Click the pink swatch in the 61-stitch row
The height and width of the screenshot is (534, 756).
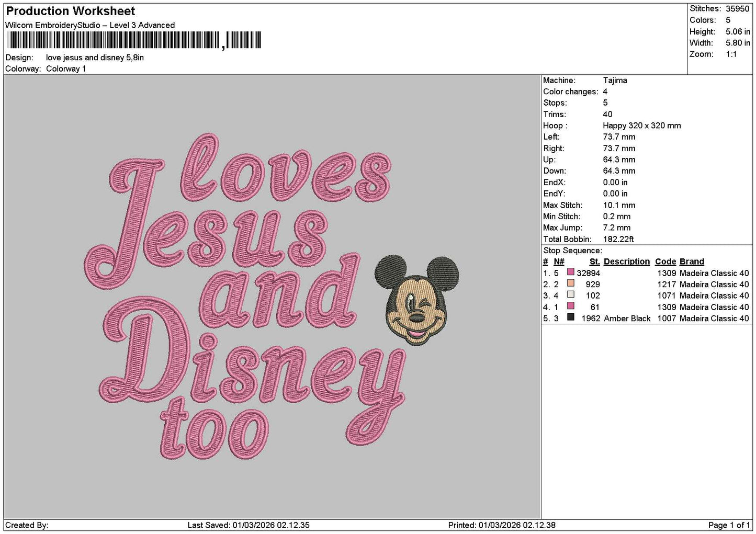point(571,306)
